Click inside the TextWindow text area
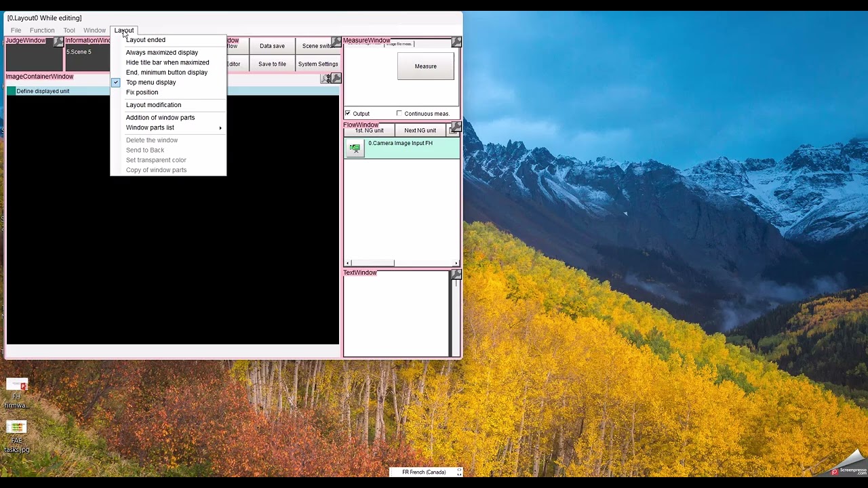 coord(397,315)
